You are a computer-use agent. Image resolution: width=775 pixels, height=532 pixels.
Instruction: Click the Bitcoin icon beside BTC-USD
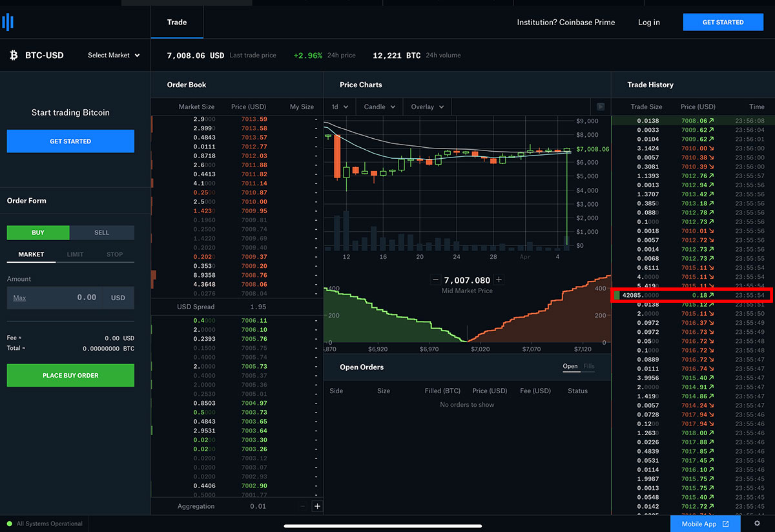[14, 56]
